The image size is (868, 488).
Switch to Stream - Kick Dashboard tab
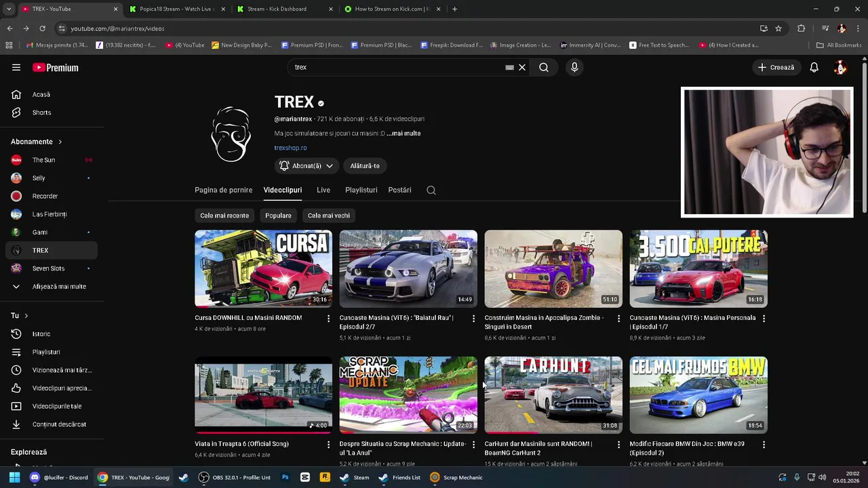[x=285, y=9]
